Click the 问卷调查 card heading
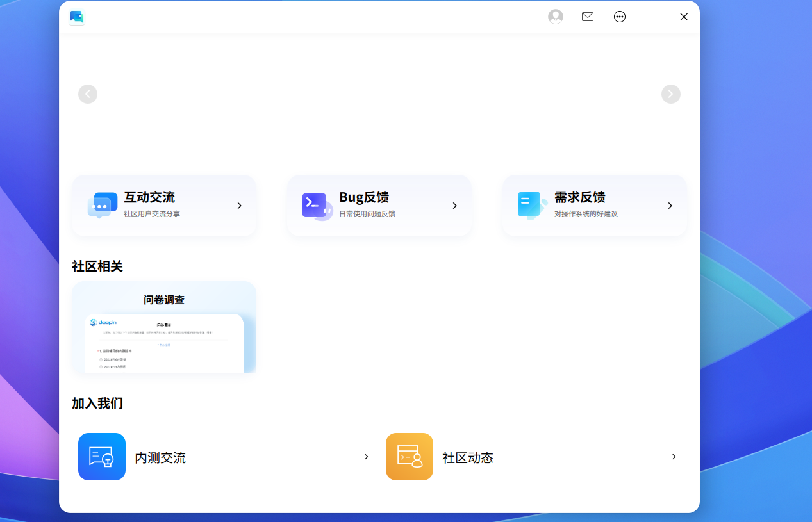 point(164,300)
